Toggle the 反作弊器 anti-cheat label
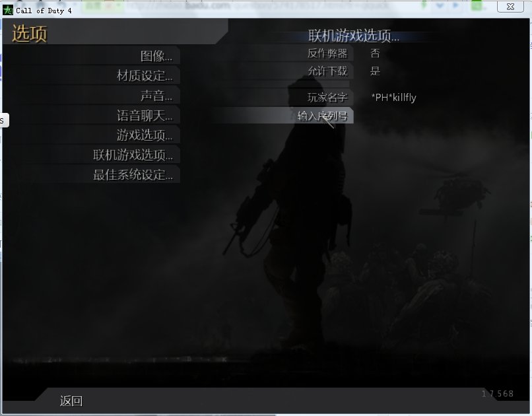 tap(327, 53)
